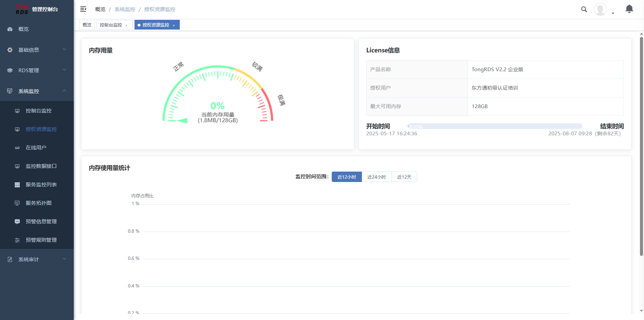Screen dimensions: 644x320
Task: Click the 概览 dashboard icon in sidebar
Action: 10,29
